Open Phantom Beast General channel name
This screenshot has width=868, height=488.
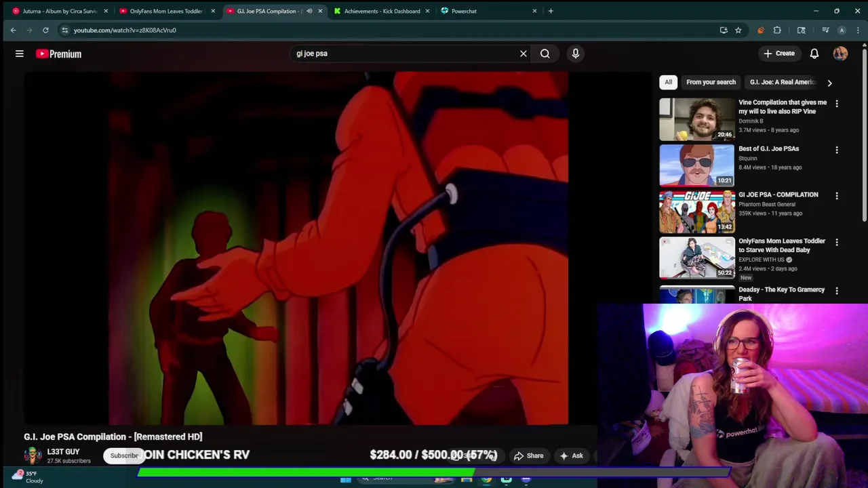coord(767,204)
